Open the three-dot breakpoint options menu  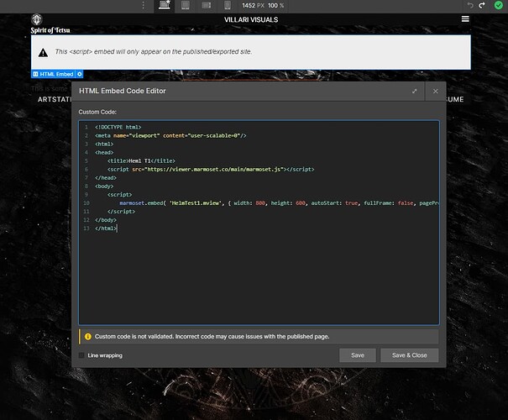click(x=143, y=5)
